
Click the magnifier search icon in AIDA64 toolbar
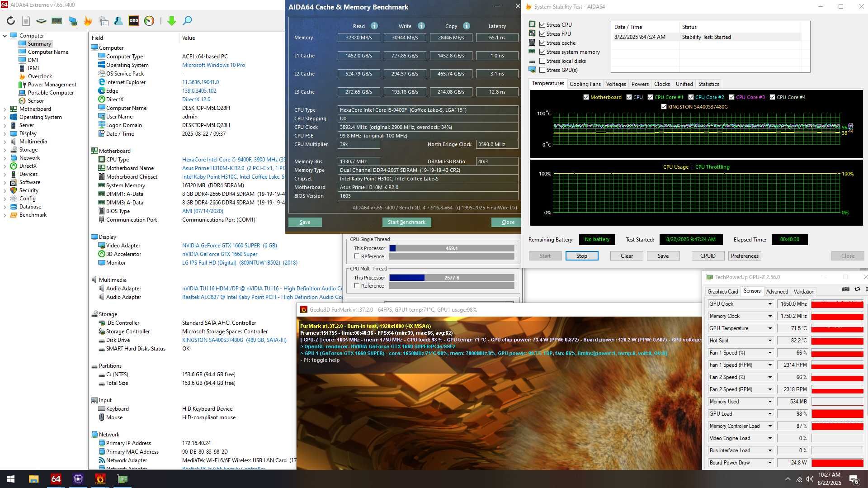[187, 21]
